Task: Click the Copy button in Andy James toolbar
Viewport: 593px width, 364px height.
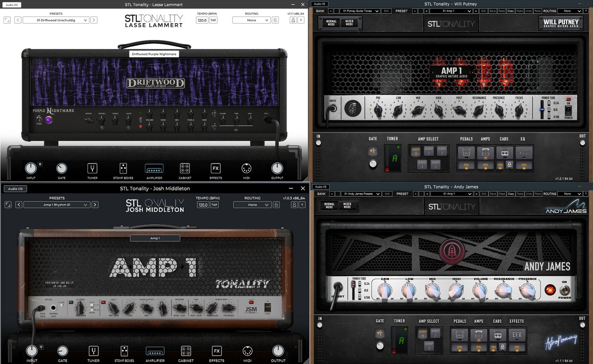Action: (511, 194)
